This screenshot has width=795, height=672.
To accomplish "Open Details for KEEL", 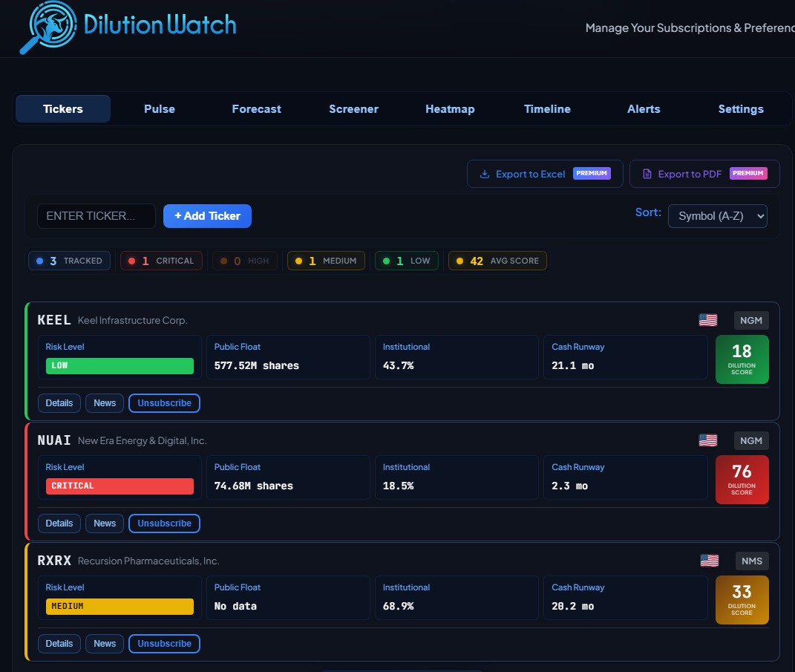I will (59, 403).
